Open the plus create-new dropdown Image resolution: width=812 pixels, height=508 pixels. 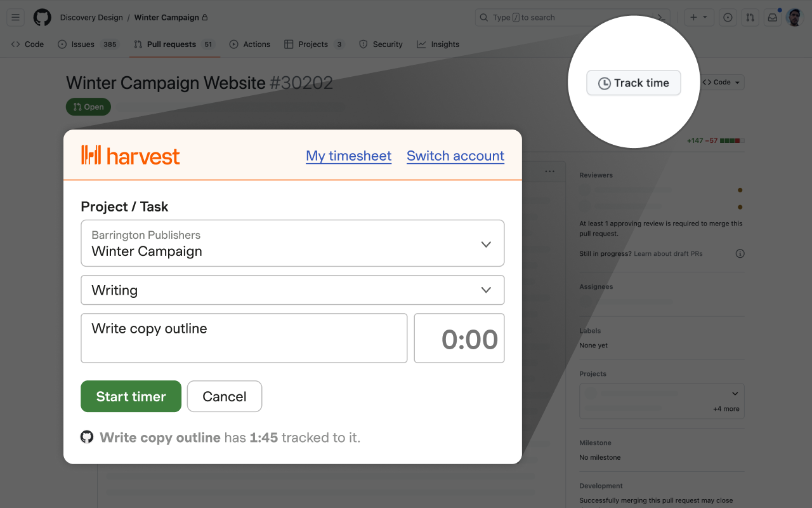tap(698, 18)
